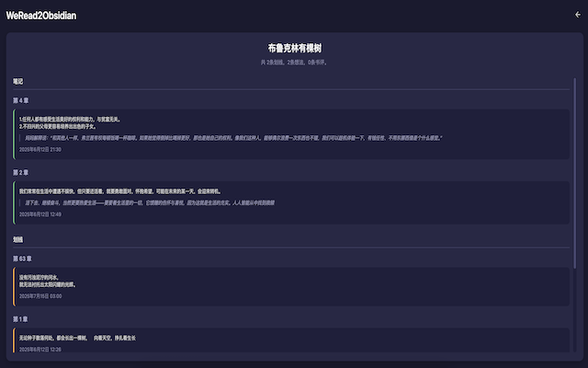Select the chapter 1 highlight card
Screen dimensions: 588x368
pos(290,340)
